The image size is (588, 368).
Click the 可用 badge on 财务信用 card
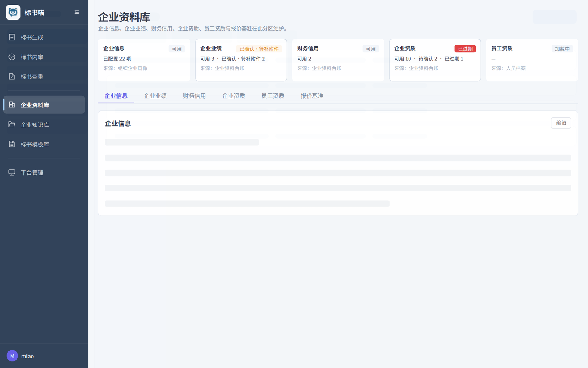tap(371, 49)
